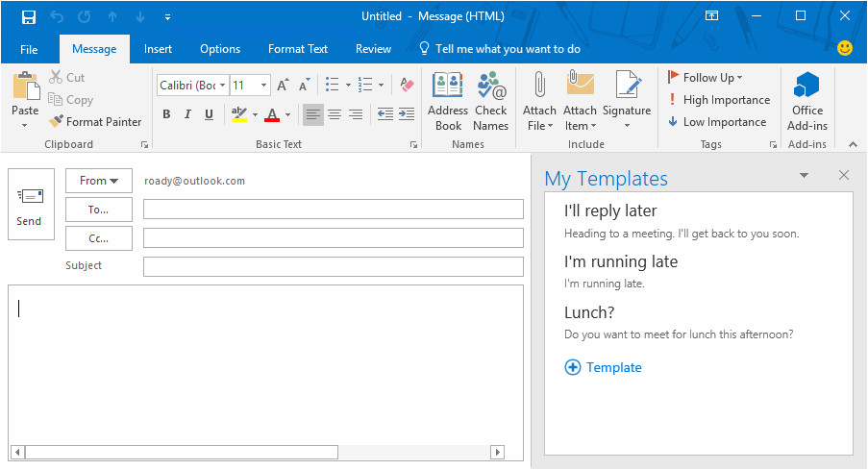Click the Send mail button

(x=29, y=204)
